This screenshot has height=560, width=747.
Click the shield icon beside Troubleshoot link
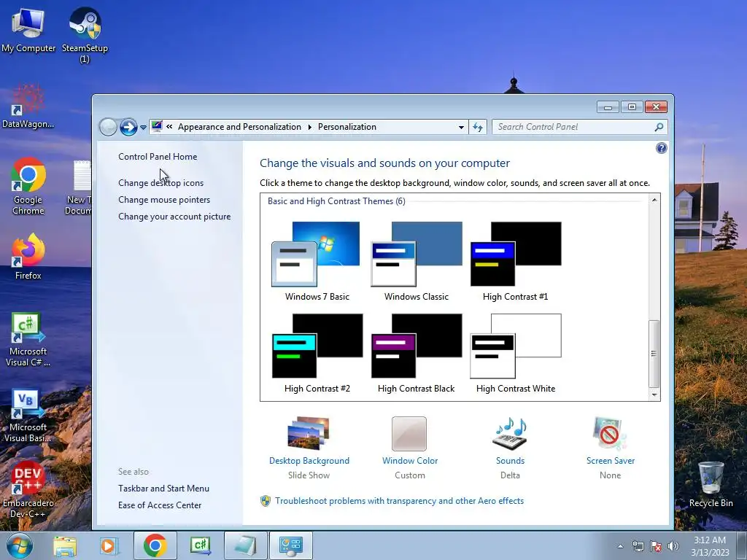(x=266, y=501)
